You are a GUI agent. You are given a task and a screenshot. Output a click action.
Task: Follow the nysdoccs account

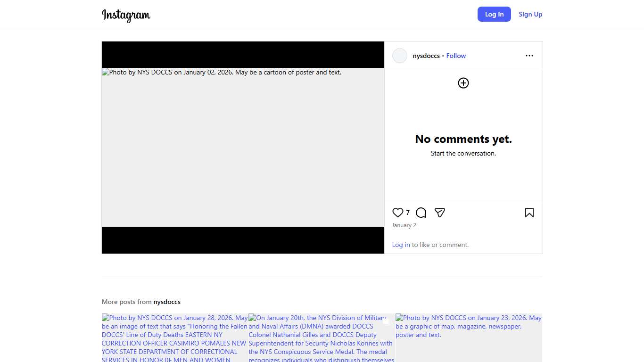[x=456, y=56]
